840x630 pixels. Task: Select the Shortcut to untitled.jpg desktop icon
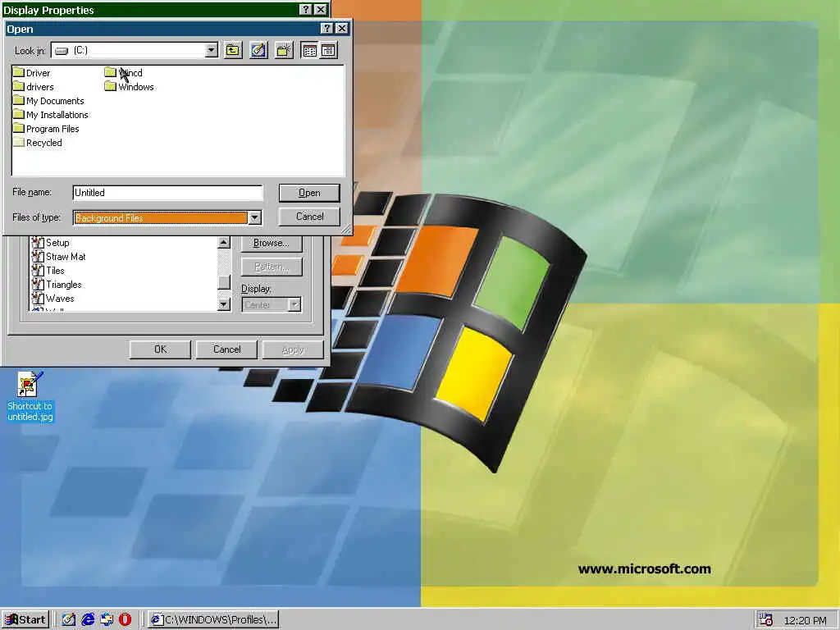click(x=30, y=396)
